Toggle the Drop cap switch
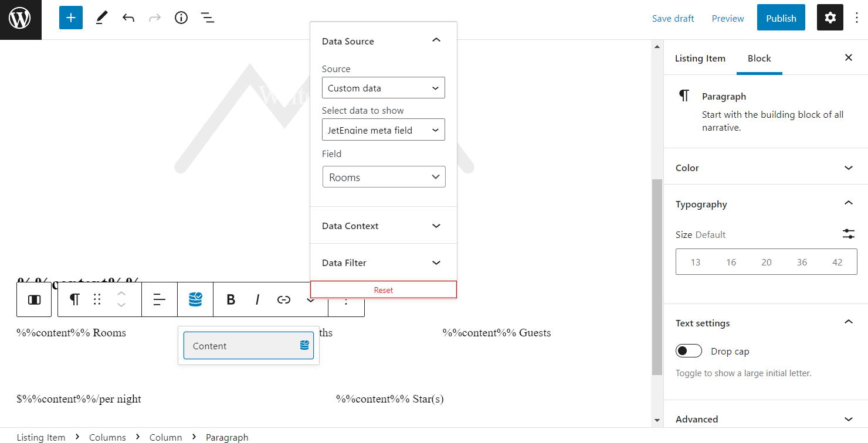Screen dimensions: 868x443 689,351
